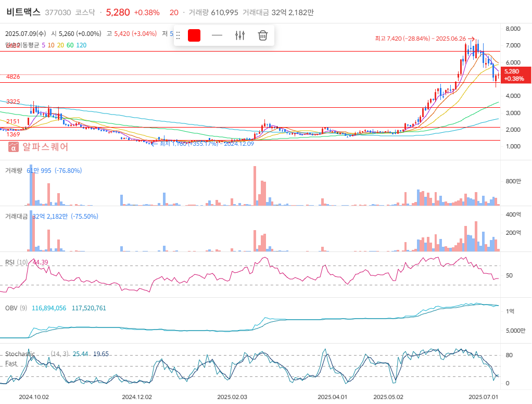Change line thickness in drawing toolbar
This screenshot has width=532, height=404.
coord(217,35)
